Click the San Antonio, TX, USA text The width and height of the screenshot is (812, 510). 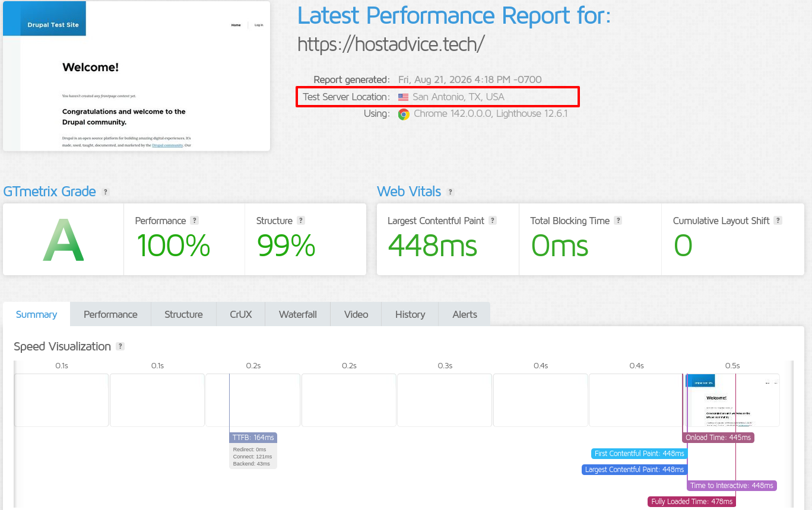tap(459, 97)
